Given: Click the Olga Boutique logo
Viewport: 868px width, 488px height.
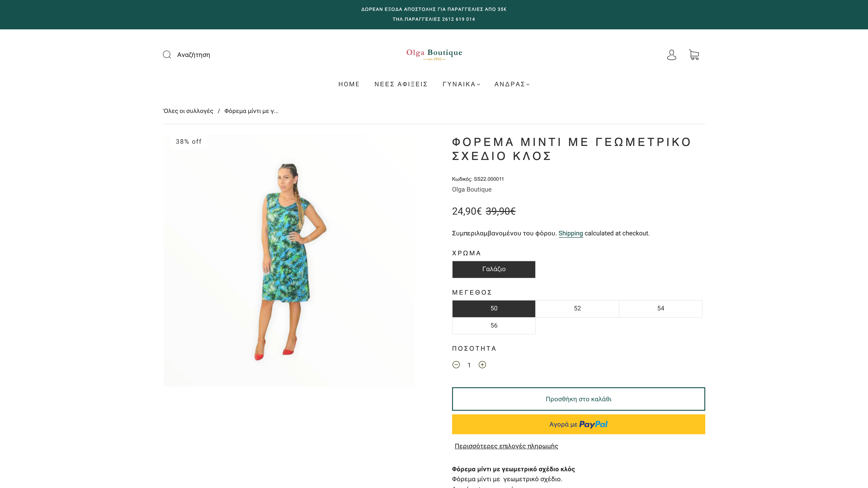Looking at the screenshot, I should click(x=434, y=54).
